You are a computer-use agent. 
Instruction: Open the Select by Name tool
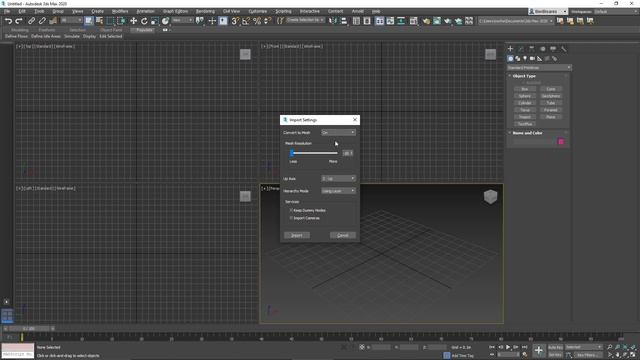99,21
